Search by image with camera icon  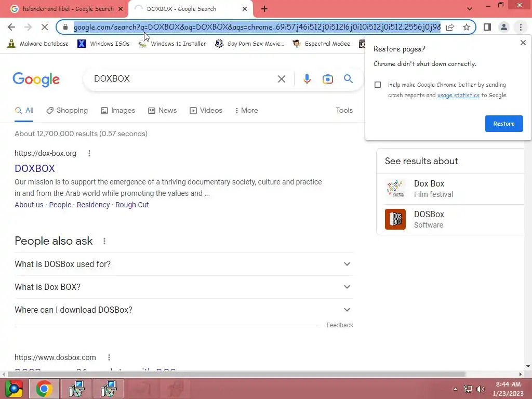click(x=327, y=79)
